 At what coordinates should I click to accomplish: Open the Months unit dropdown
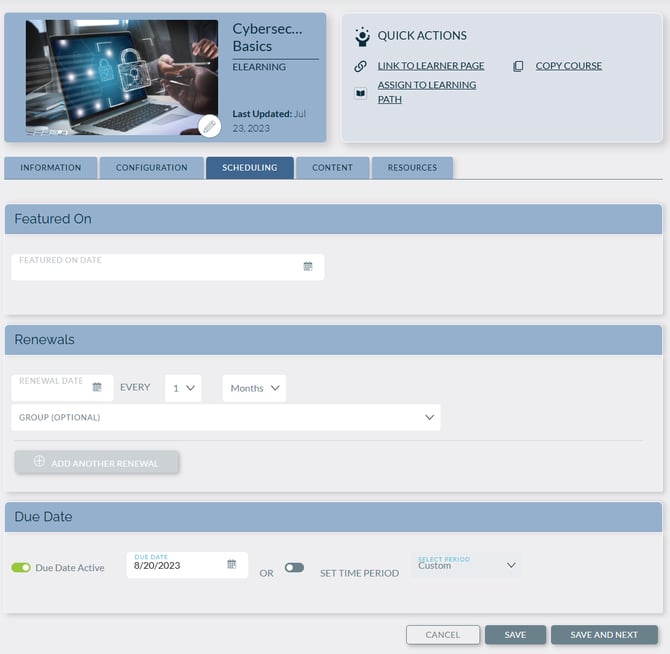[x=254, y=388]
